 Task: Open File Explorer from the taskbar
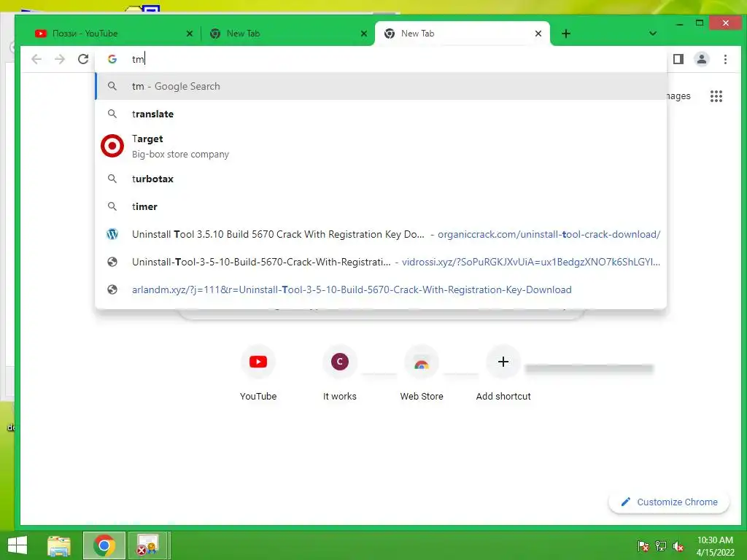[x=59, y=545]
